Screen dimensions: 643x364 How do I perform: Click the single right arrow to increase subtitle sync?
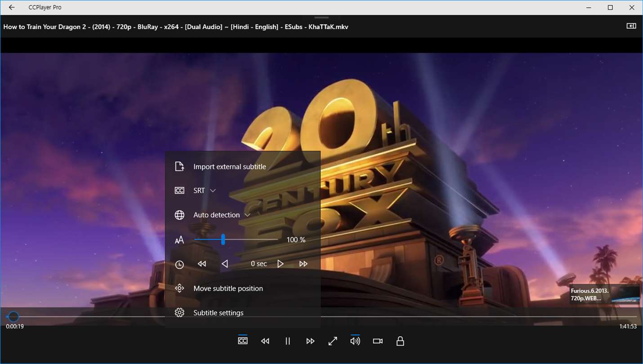tap(281, 264)
